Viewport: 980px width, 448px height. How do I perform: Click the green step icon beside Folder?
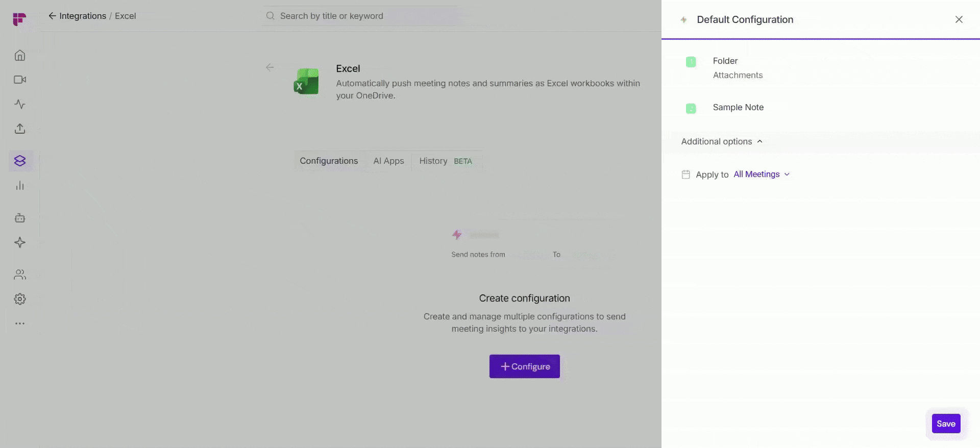click(691, 62)
